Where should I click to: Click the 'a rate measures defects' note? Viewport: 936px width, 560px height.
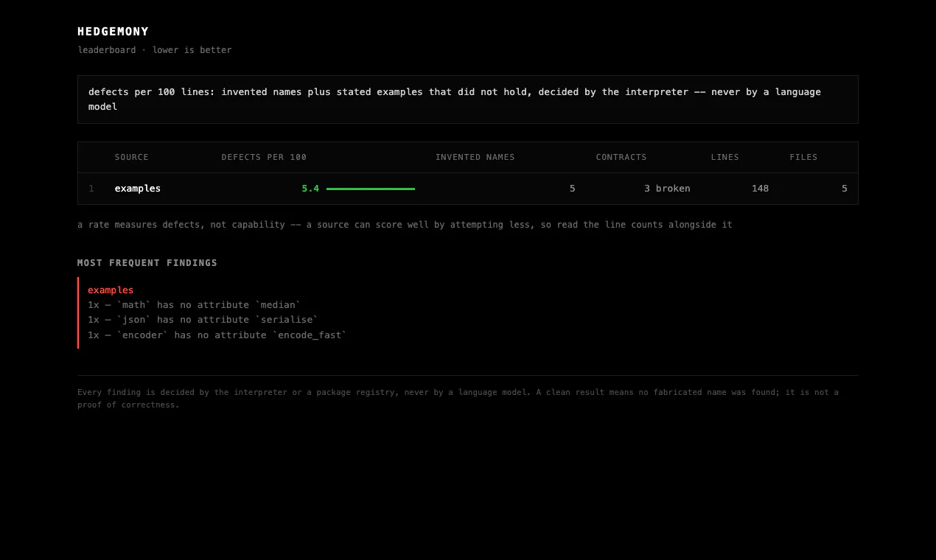(405, 225)
